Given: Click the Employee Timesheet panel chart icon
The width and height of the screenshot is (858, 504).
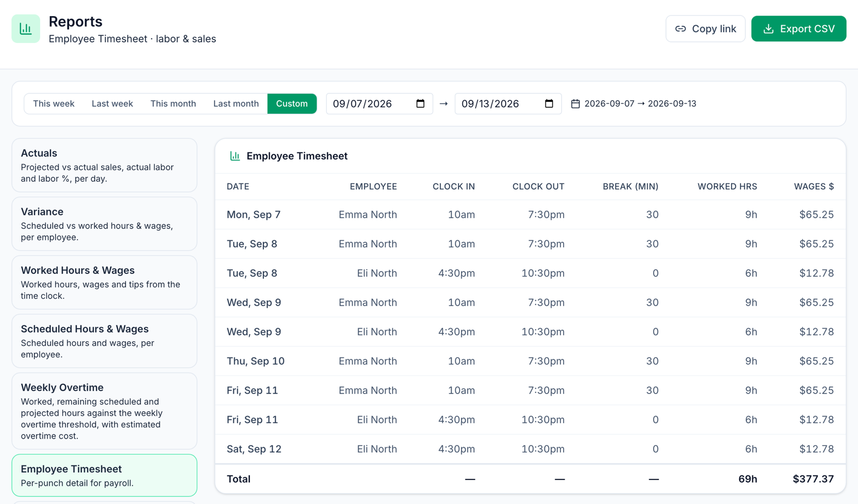Looking at the screenshot, I should (x=235, y=156).
